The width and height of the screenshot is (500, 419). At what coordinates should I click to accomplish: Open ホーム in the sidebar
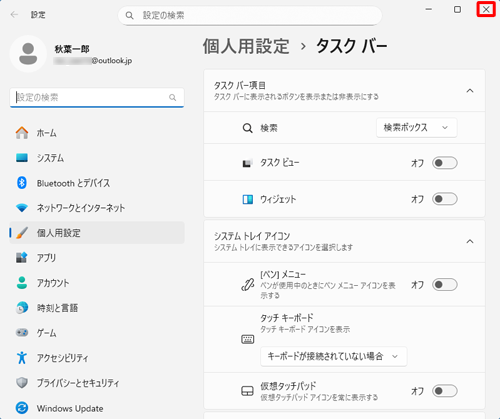pos(97,133)
